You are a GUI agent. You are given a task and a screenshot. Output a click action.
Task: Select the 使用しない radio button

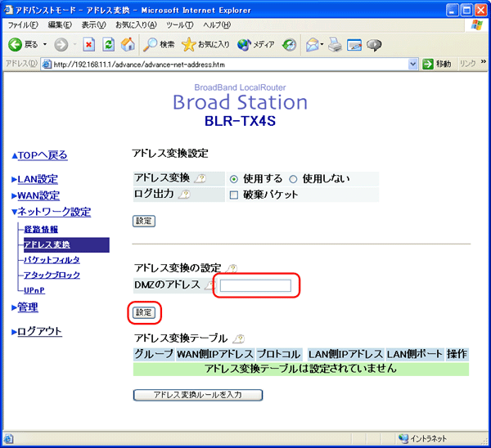click(x=293, y=179)
